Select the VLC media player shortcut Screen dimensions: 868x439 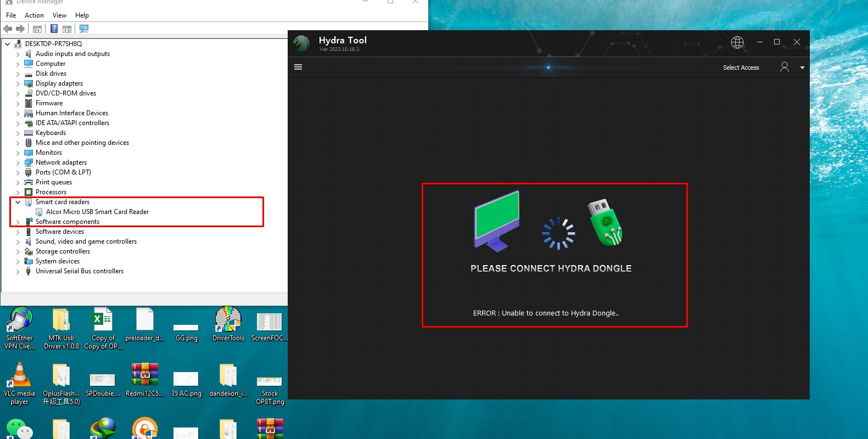click(19, 384)
